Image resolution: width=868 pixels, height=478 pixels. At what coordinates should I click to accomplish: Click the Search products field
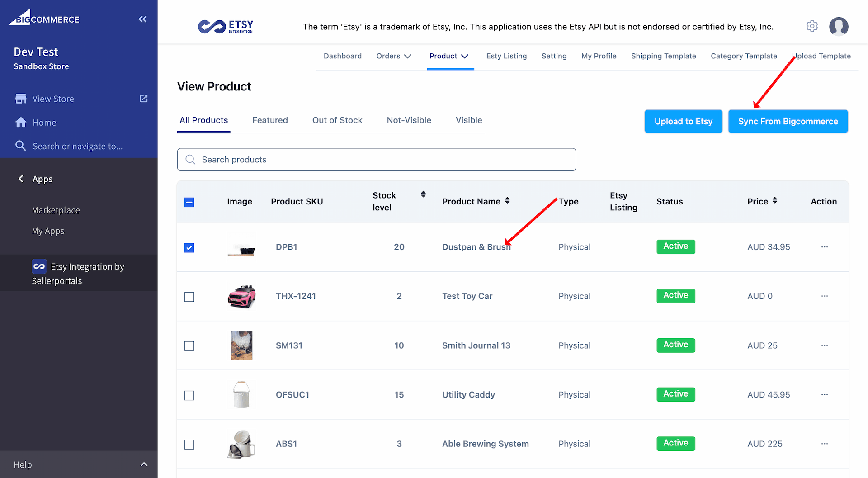tap(376, 160)
